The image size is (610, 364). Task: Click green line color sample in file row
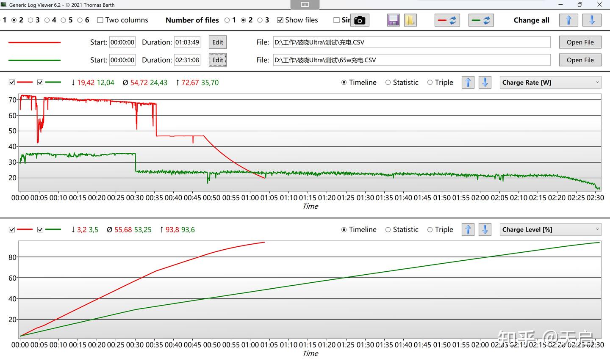click(34, 60)
